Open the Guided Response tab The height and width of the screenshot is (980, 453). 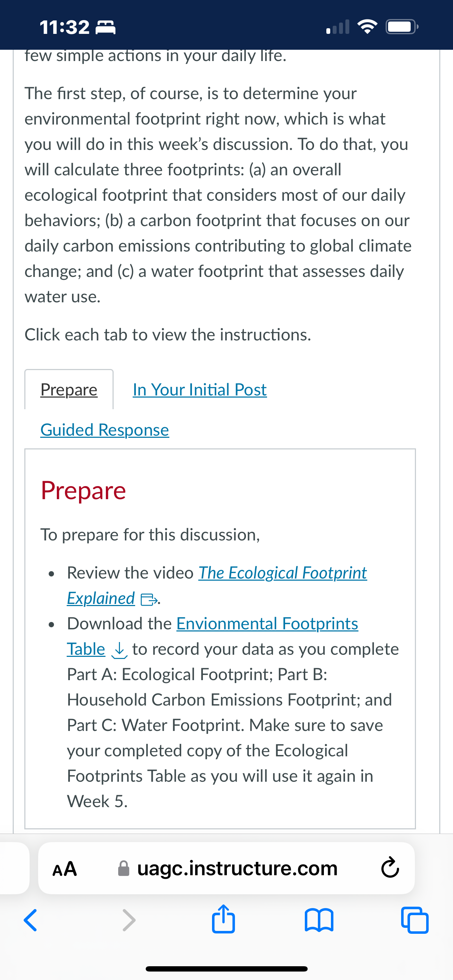click(x=104, y=430)
